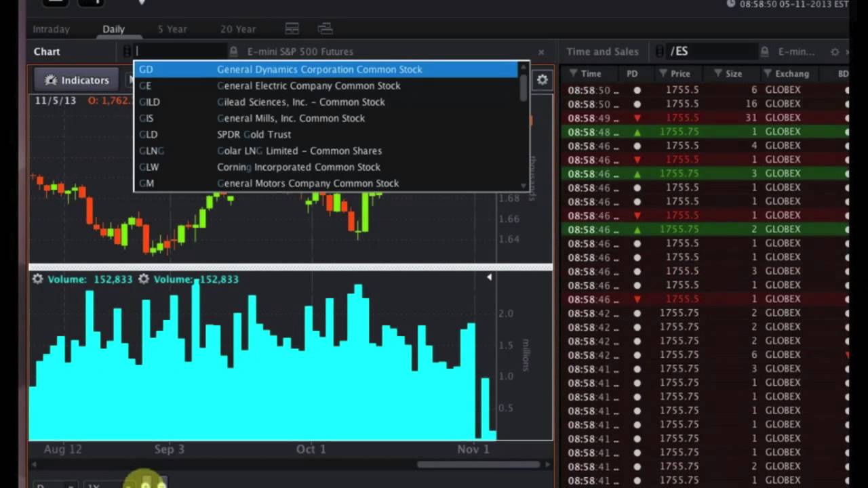Close the Chart panel
868x488 pixels.
tap(541, 52)
